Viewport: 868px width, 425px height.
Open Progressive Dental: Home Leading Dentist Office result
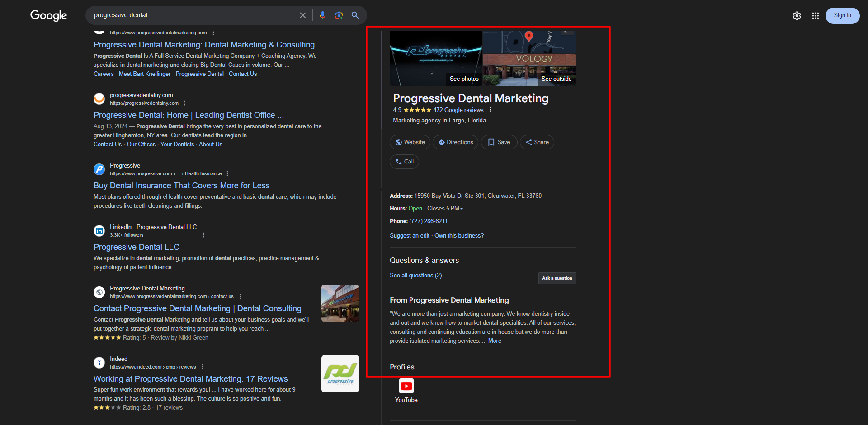pos(189,115)
